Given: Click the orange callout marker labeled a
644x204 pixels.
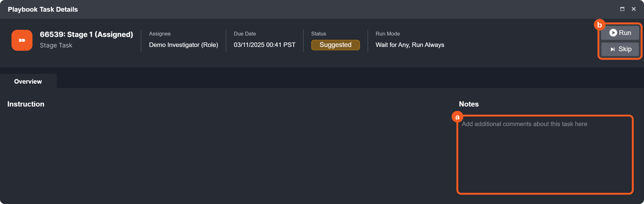Looking at the screenshot, I should pyautogui.click(x=457, y=117).
